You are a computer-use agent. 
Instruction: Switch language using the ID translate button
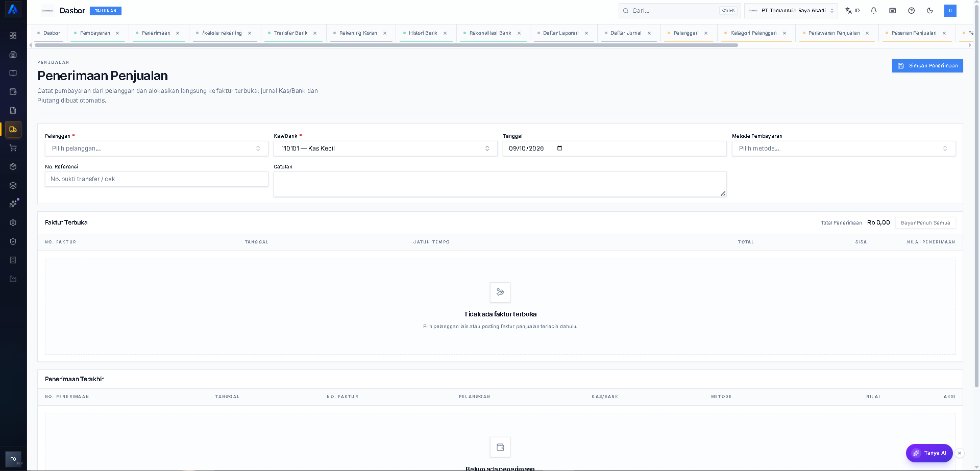[x=852, y=11]
